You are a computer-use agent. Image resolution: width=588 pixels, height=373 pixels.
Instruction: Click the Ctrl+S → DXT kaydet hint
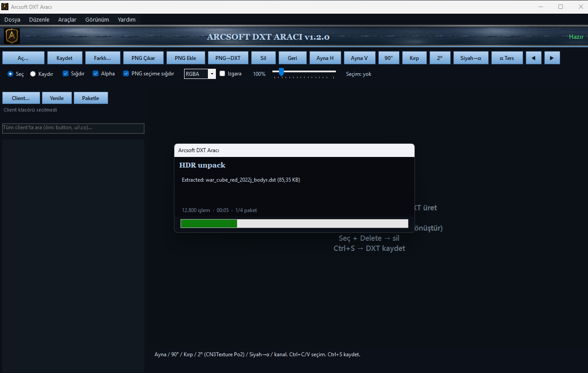(369, 248)
